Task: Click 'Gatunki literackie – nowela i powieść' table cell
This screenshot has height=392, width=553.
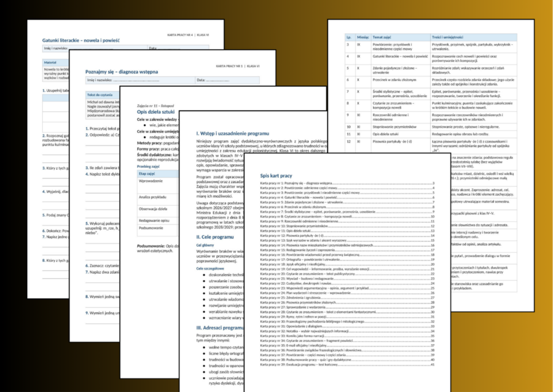Action: (x=400, y=58)
